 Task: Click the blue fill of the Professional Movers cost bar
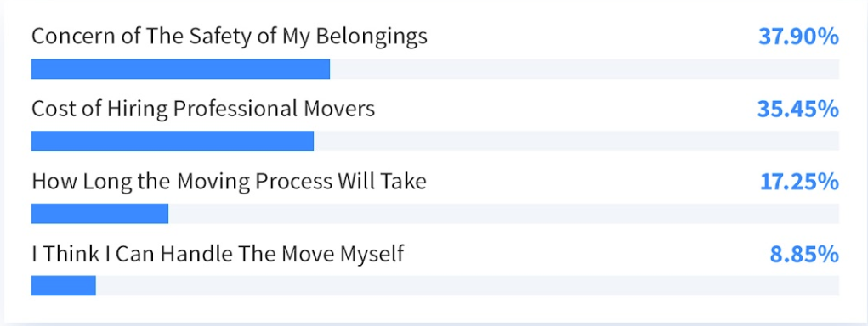(173, 141)
